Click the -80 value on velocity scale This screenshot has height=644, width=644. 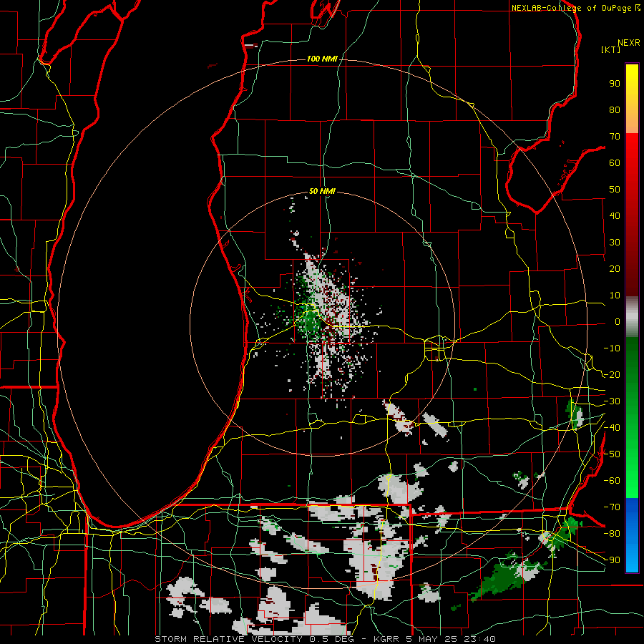click(x=612, y=534)
